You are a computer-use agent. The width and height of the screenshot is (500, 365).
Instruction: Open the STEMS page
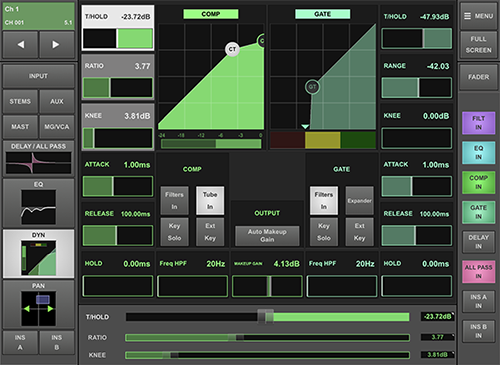pos(20,101)
